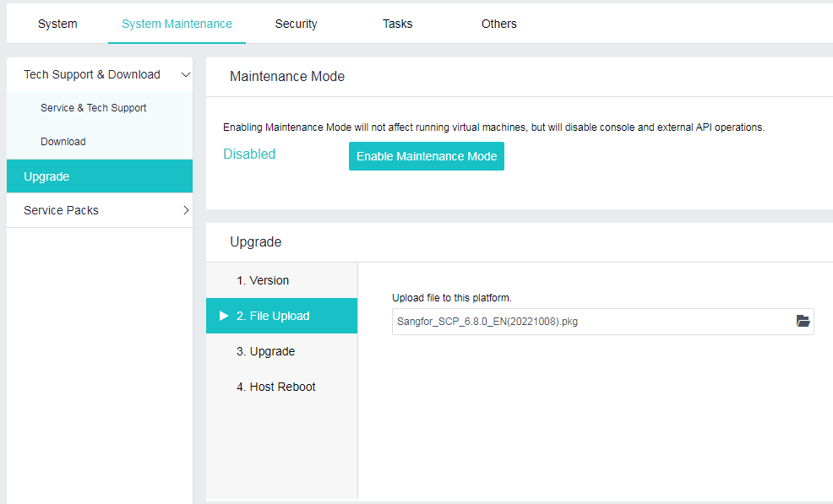Select the Others tab
This screenshot has width=833, height=504.
click(498, 24)
